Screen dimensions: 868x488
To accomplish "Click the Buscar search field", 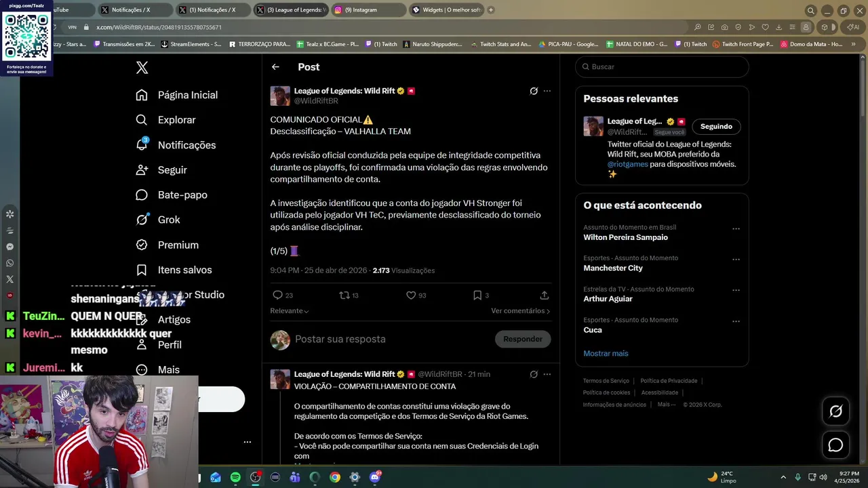I will (x=662, y=66).
